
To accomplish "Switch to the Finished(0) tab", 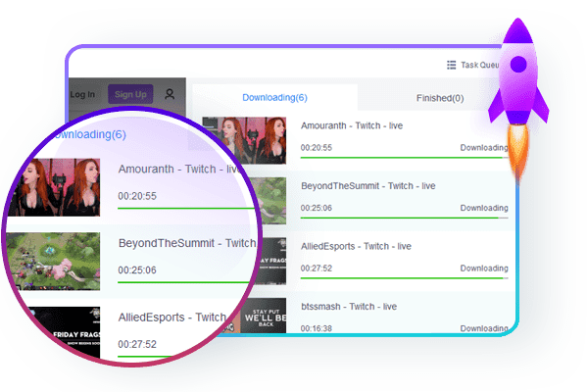I will click(438, 98).
